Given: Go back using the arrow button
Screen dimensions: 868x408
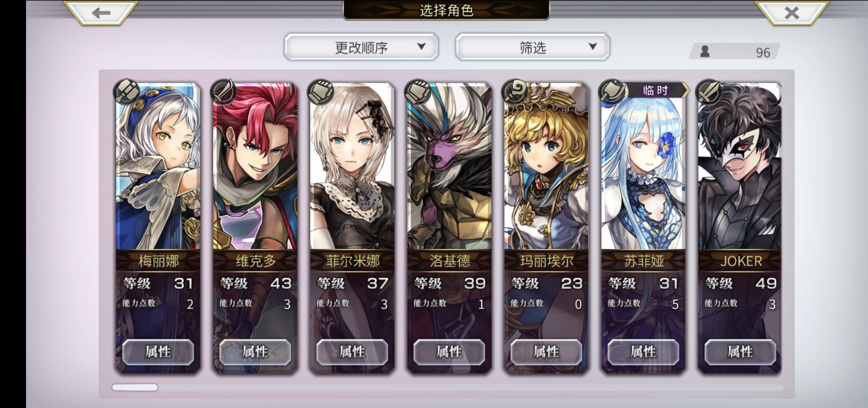Looking at the screenshot, I should point(101,13).
